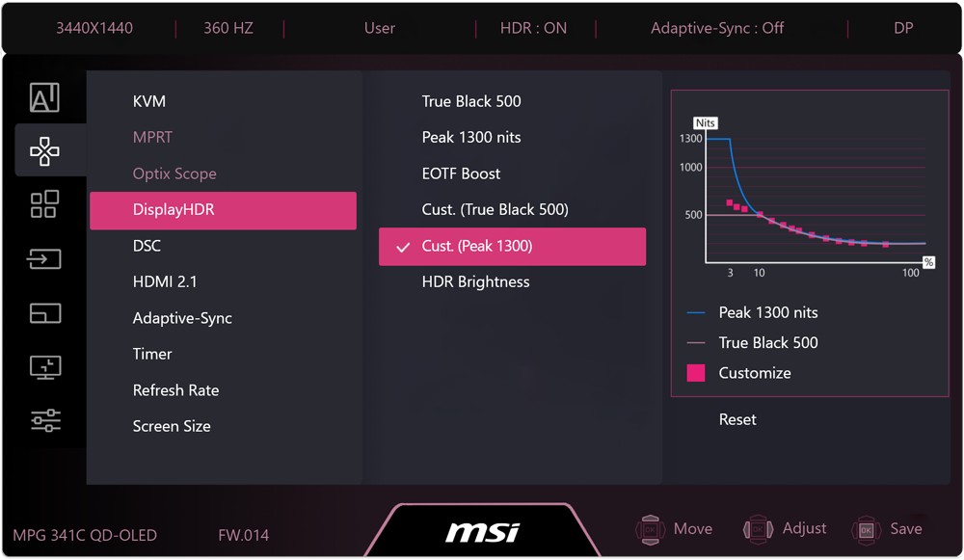
Task: Open the PIP/PBP layout icon
Action: [x=45, y=312]
